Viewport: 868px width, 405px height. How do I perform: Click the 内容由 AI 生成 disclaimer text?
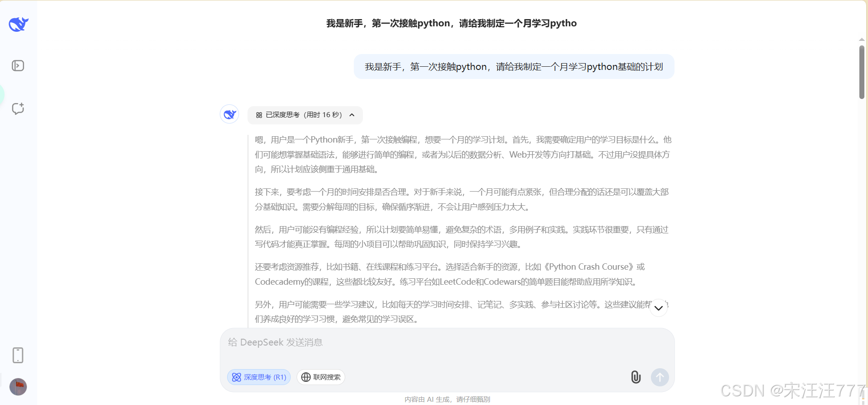click(x=447, y=400)
